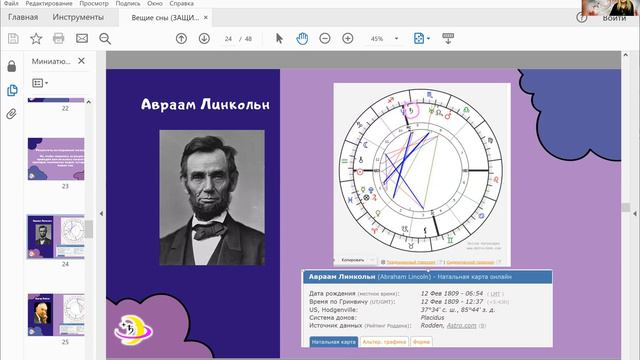Viewport: 640px width, 360px height.
Task: Send file by email icon
Action: pos(82,38)
